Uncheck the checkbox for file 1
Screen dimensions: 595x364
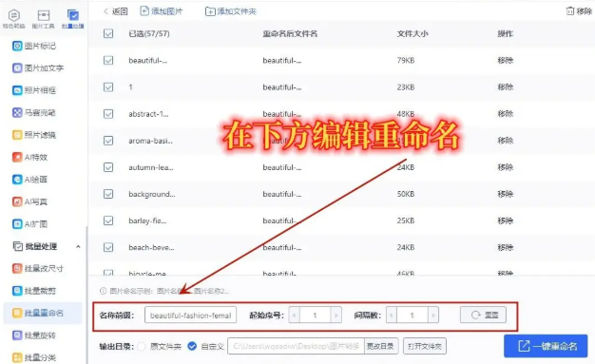click(x=108, y=87)
